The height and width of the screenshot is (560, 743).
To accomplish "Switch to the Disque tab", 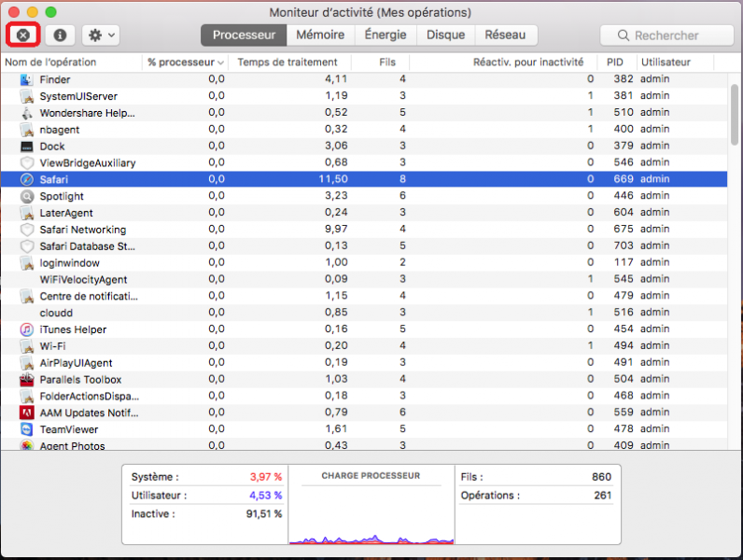I will pos(445,35).
